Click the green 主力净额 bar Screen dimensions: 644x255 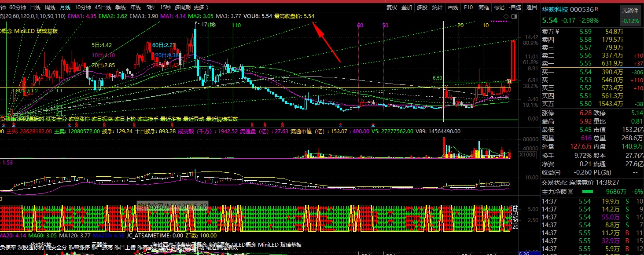coord(587,192)
